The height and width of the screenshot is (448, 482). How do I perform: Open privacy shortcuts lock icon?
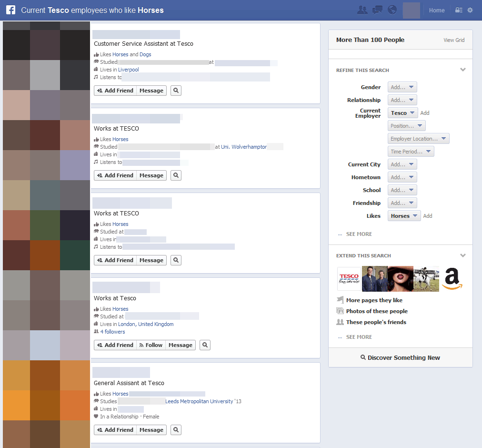point(459,10)
